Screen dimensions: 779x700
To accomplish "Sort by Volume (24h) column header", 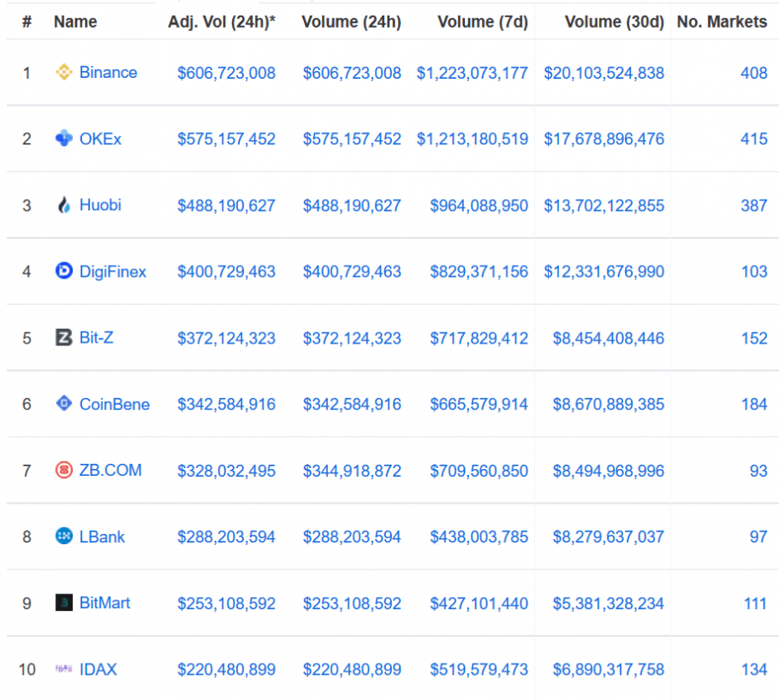I will tap(351, 22).
